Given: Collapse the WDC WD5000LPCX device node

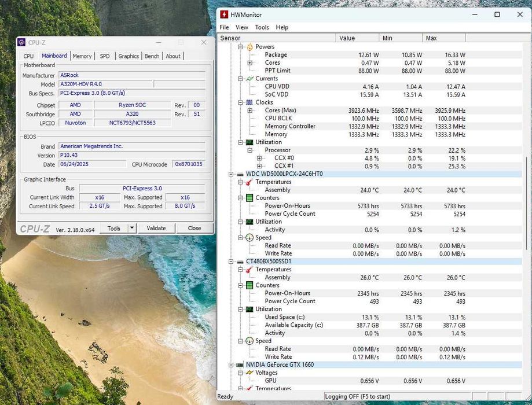Looking at the screenshot, I should [231, 174].
